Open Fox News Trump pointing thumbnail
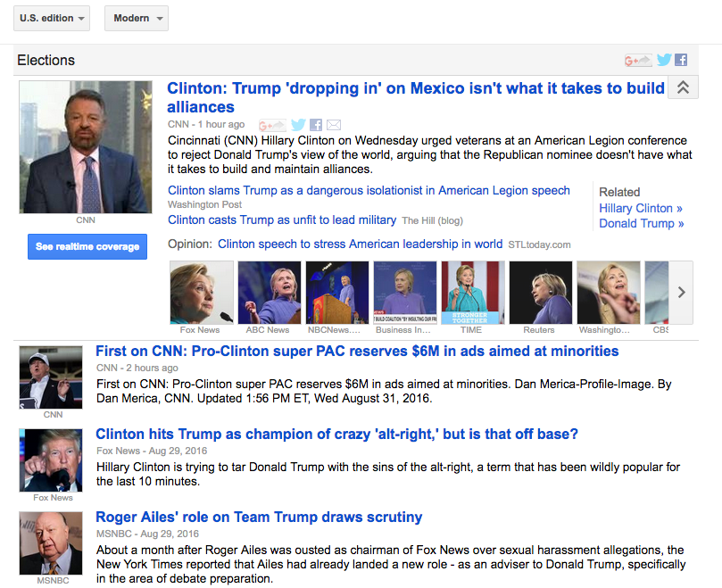This screenshot has width=722, height=588. (51, 460)
